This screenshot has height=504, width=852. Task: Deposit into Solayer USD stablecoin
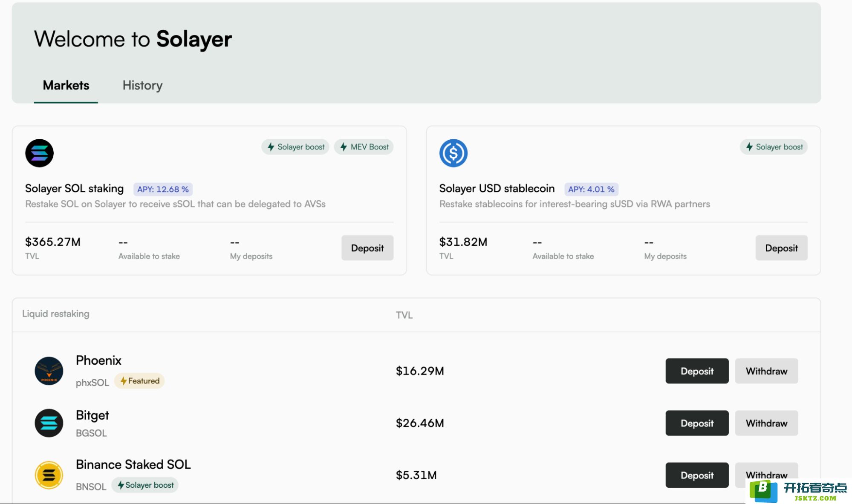781,248
